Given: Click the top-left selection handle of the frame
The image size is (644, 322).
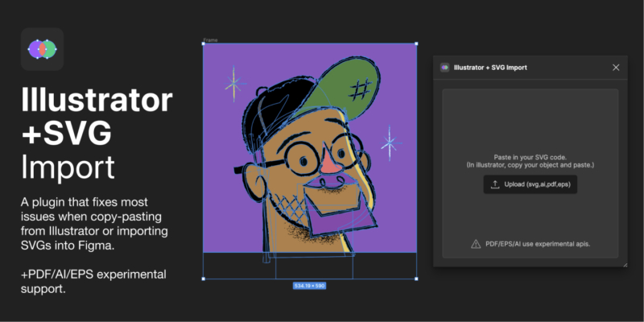Looking at the screenshot, I should [x=204, y=43].
